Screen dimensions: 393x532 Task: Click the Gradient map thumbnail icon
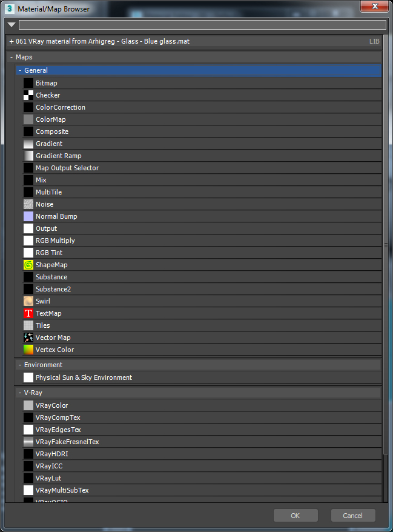point(28,144)
